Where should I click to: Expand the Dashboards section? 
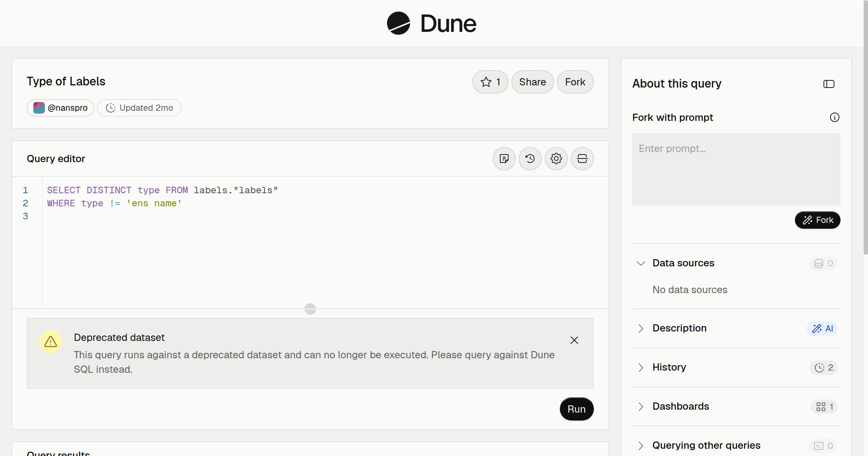(x=641, y=406)
